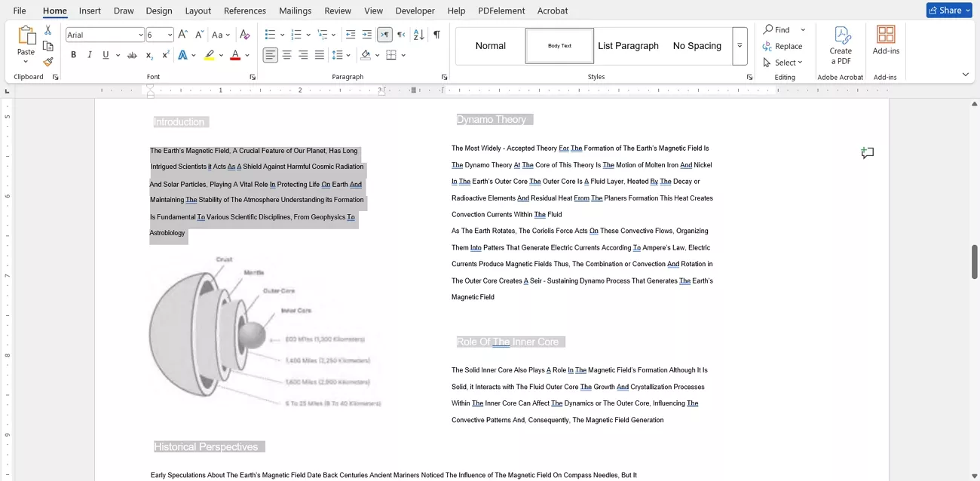The width and height of the screenshot is (980, 481).
Task: Open the Font Size dropdown
Action: 170,34
